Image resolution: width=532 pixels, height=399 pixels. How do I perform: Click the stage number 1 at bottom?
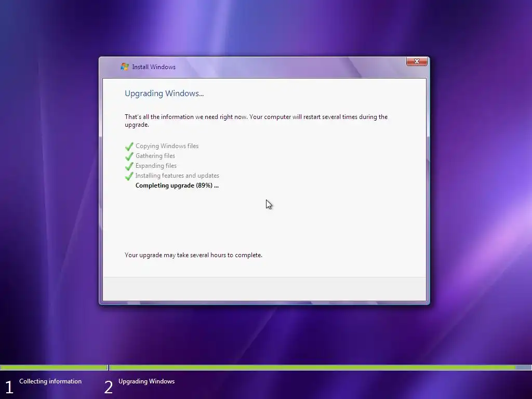pyautogui.click(x=9, y=387)
